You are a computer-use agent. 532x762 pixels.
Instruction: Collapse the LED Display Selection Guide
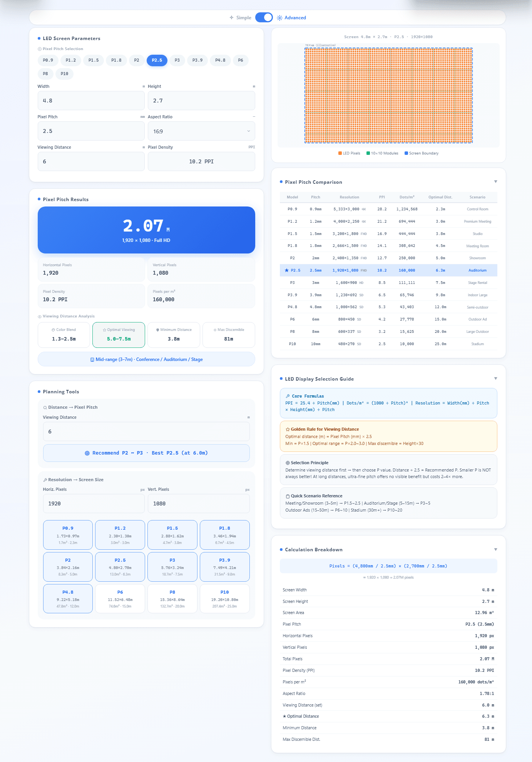495,379
